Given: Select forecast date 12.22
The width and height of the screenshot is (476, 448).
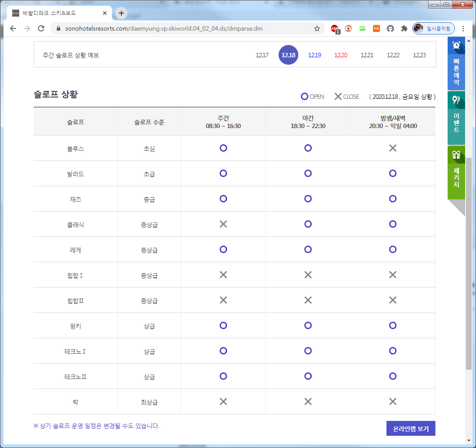Looking at the screenshot, I should 393,55.
